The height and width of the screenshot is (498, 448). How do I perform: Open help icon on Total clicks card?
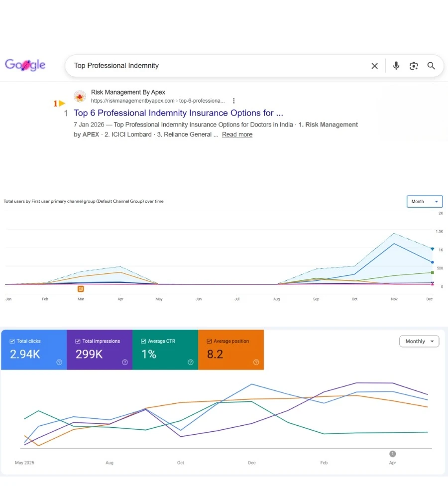59,362
